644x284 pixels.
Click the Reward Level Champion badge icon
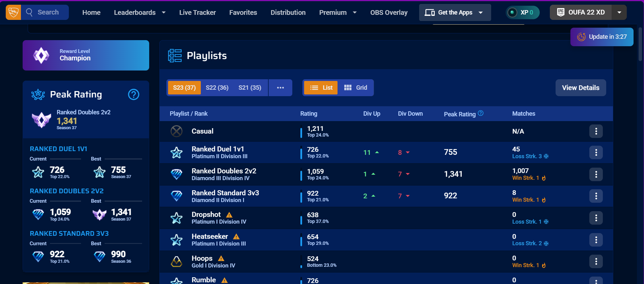pyautogui.click(x=41, y=55)
